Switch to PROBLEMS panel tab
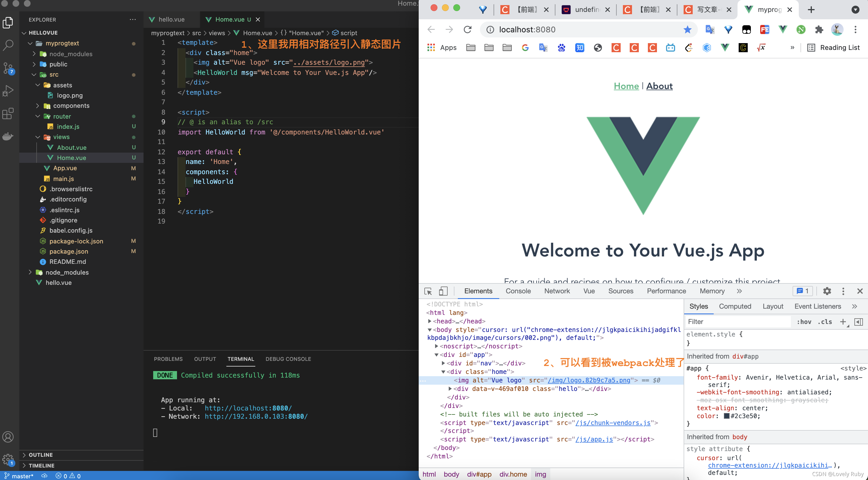Viewport: 868px width, 480px height. [x=168, y=359]
